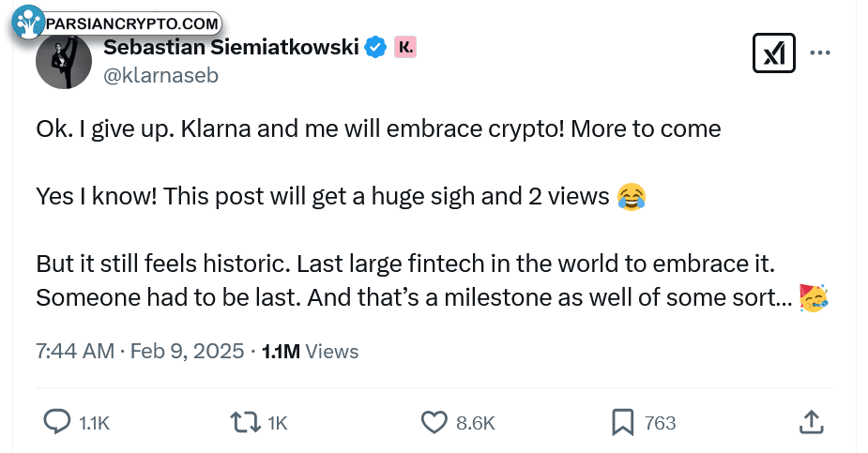Image resolution: width=868 pixels, height=453 pixels.
Task: Bookmark this post using the bookmark icon
Action: click(622, 422)
